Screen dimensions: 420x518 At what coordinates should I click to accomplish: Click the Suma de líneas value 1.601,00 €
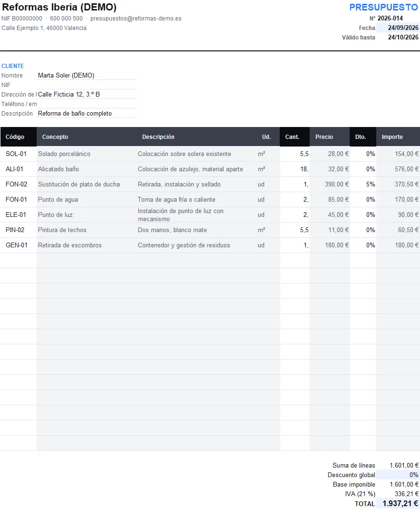coord(404,466)
